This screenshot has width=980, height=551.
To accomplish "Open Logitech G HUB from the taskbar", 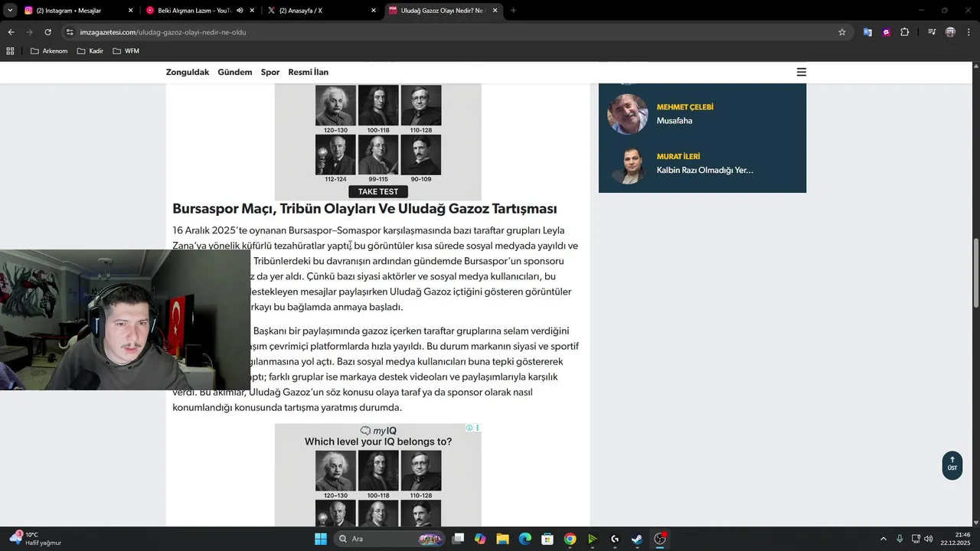I will point(615,539).
